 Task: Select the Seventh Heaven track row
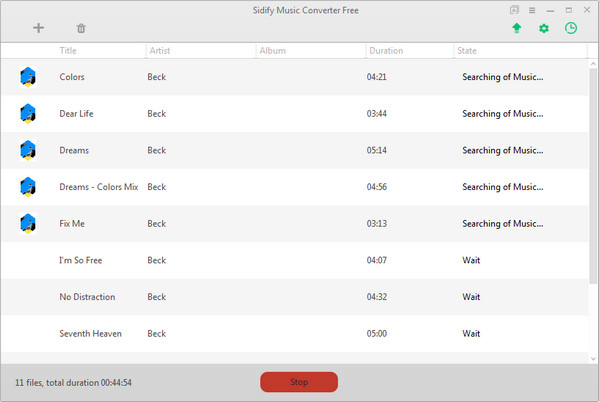[295, 334]
